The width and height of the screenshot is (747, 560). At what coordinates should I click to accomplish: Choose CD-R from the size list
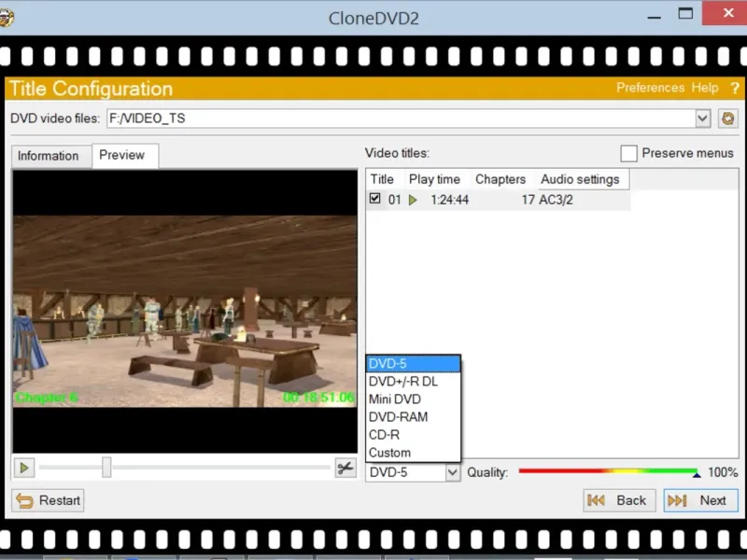coord(413,435)
